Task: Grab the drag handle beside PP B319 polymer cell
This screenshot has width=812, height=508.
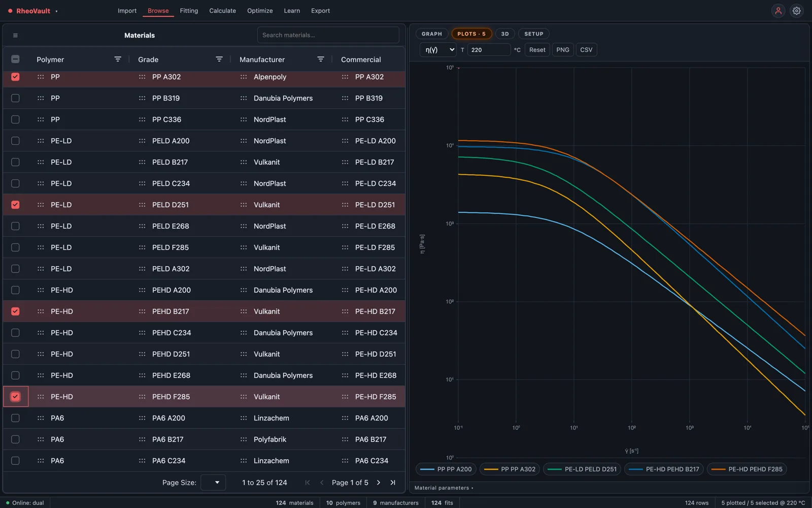Action: click(x=41, y=98)
